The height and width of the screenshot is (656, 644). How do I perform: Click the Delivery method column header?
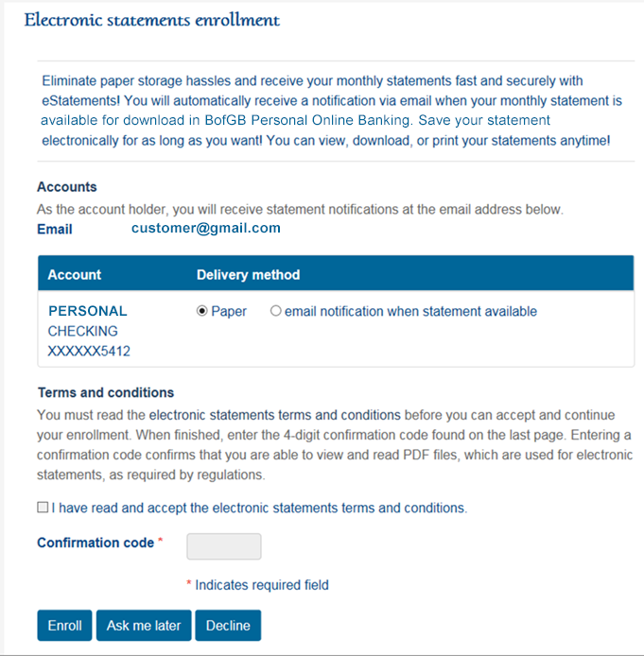click(x=248, y=274)
